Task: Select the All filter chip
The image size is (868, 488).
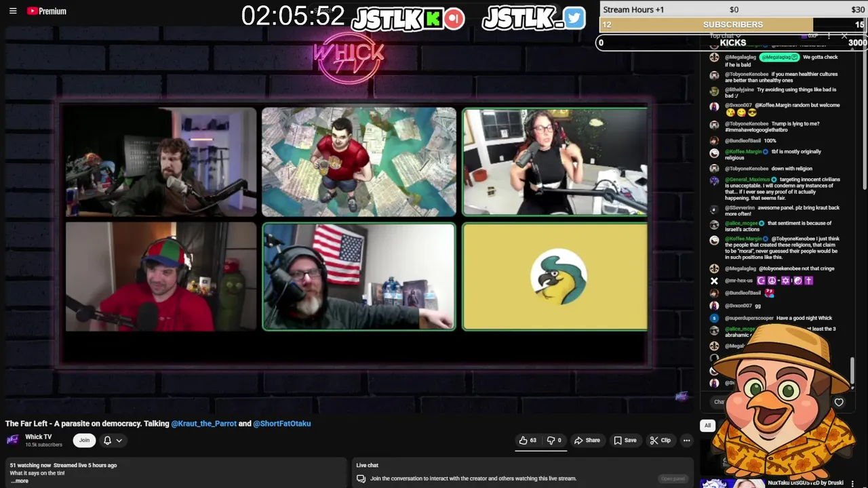Action: [x=707, y=426]
